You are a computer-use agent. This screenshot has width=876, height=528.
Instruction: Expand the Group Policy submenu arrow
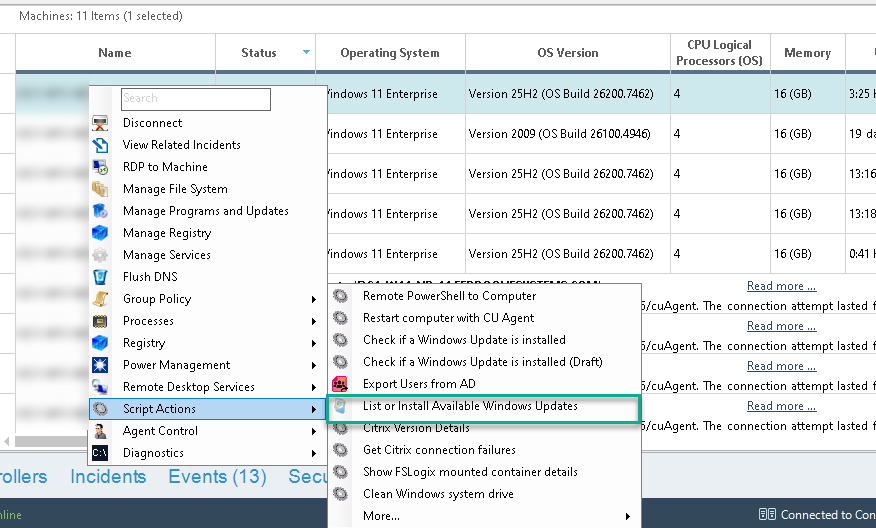(x=314, y=299)
